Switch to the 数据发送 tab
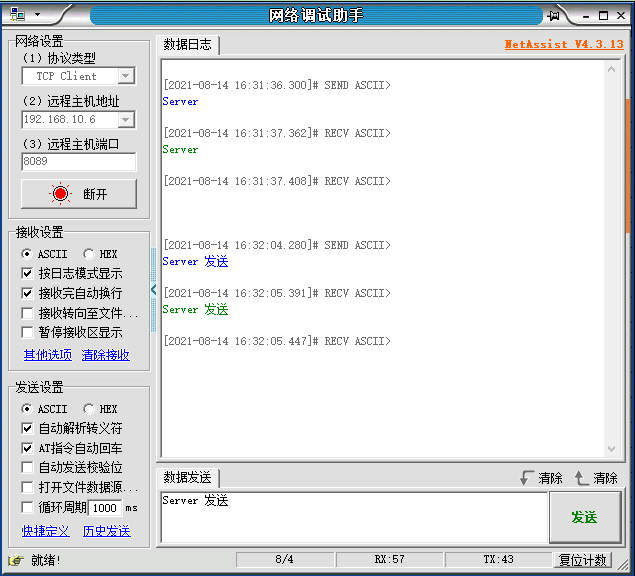The image size is (635, 576). pyautogui.click(x=188, y=478)
